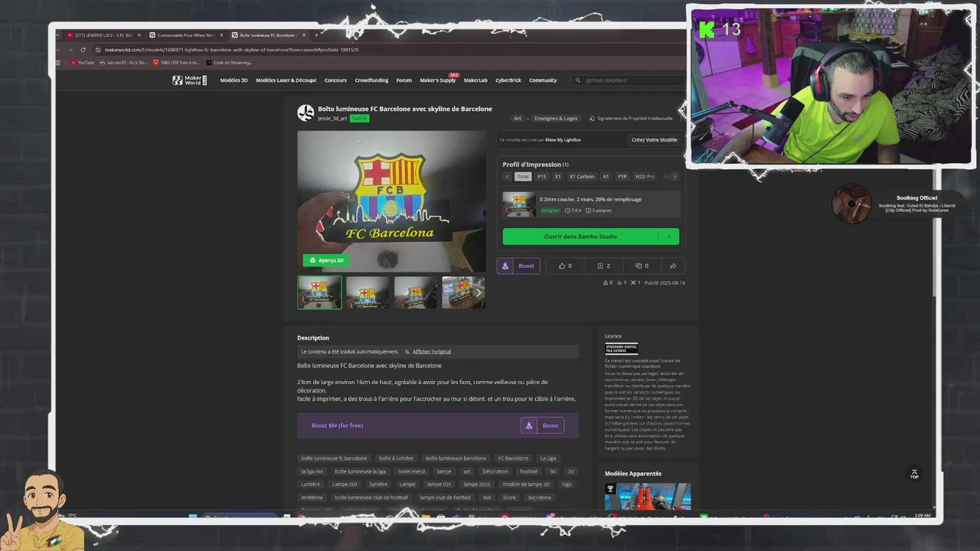Open the Kick Stream bookmark
This screenshot has height=551, width=980.
tap(122, 63)
